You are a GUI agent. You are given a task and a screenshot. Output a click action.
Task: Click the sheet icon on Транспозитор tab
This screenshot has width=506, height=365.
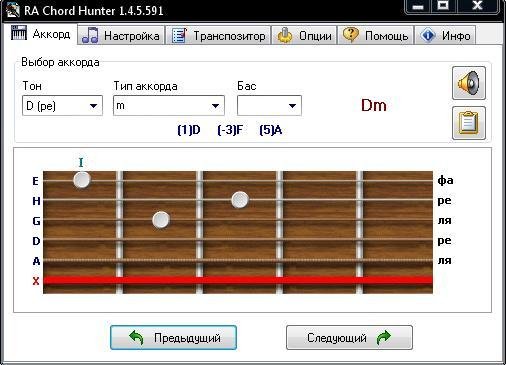click(x=179, y=35)
